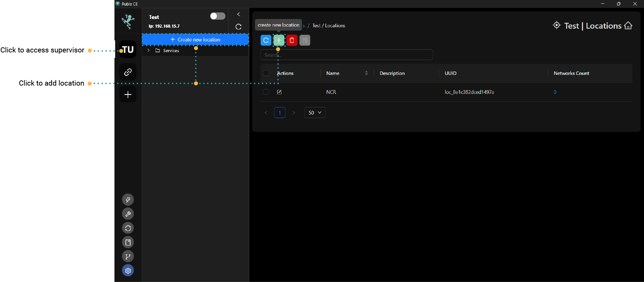Expand the Services tree node
The width and height of the screenshot is (644, 282).
point(149,50)
